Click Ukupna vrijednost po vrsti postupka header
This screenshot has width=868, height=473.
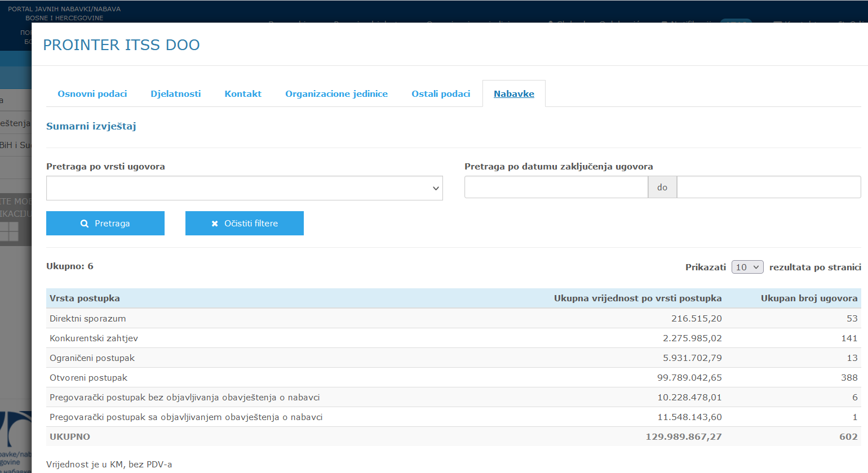[638, 298]
